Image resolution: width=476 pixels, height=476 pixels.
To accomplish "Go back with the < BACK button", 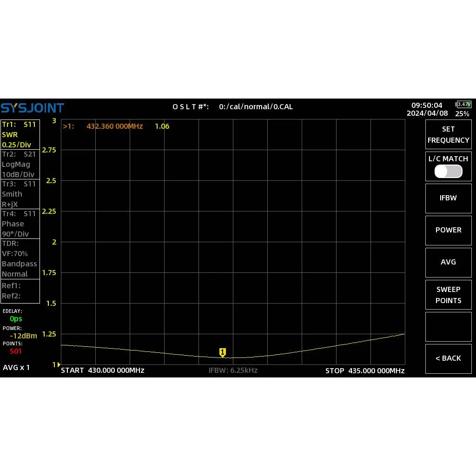I will pos(448,358).
